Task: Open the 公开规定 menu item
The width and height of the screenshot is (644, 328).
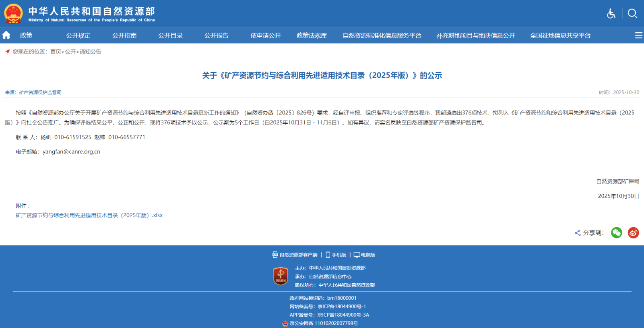Action: tap(78, 35)
